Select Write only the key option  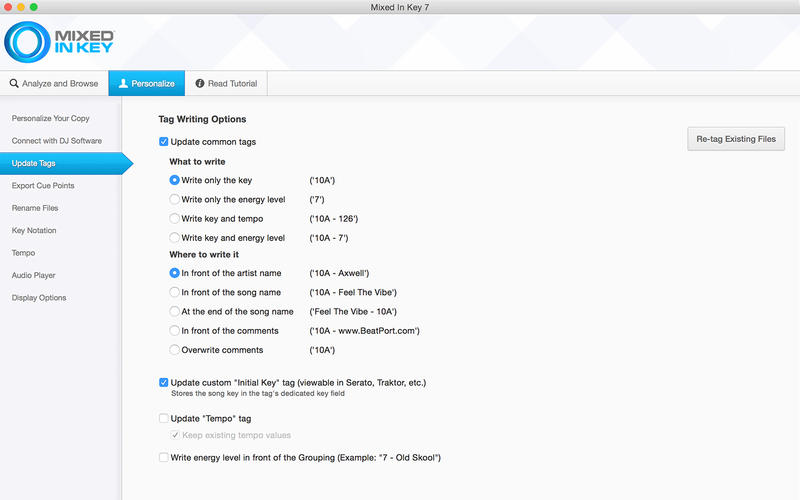click(x=174, y=180)
